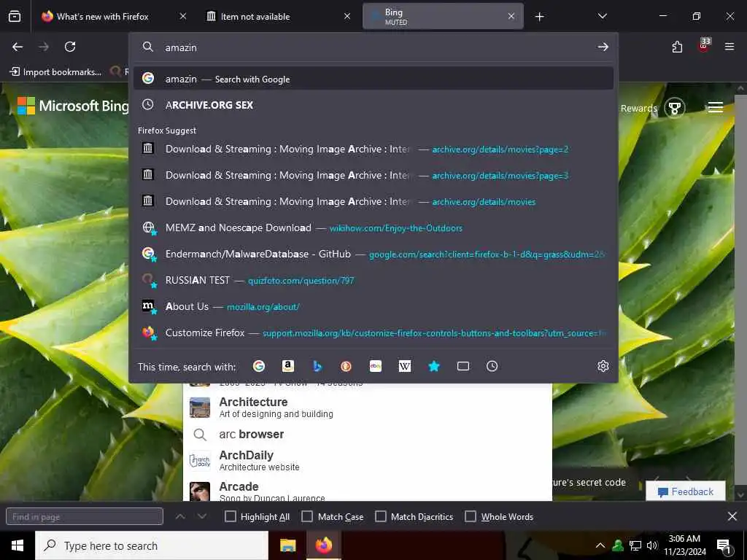
Task: Search this time with Amazon icon
Action: pyautogui.click(x=287, y=366)
